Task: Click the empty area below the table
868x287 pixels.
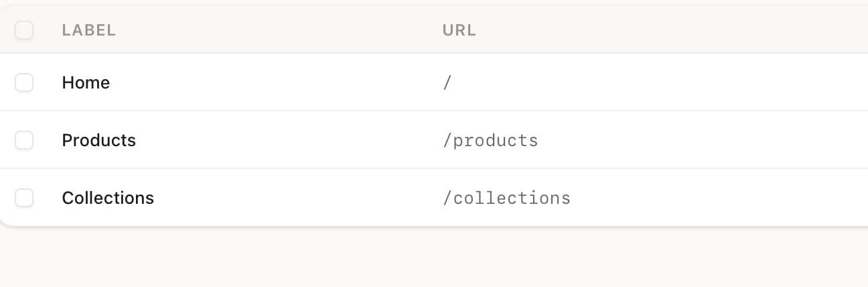Action: [x=434, y=258]
